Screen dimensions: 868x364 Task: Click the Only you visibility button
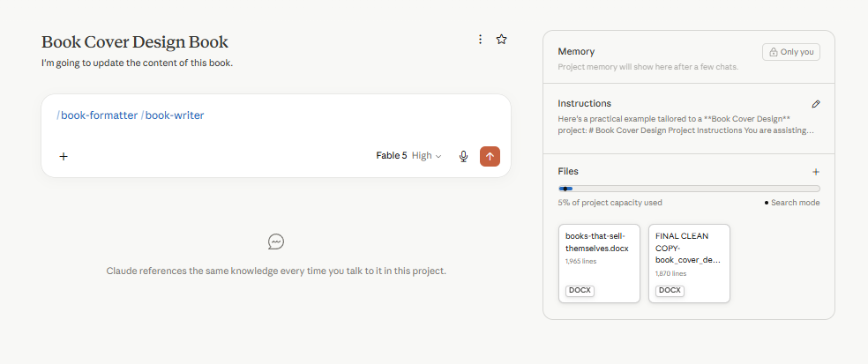click(791, 52)
